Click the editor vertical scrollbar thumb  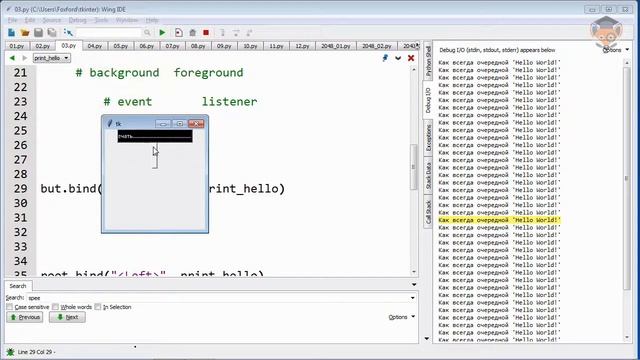[413, 167]
